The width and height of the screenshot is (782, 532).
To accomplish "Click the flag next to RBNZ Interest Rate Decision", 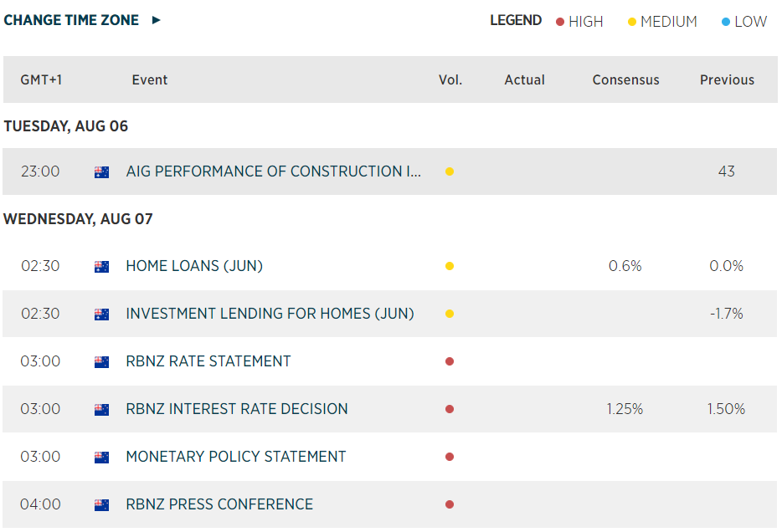I will (102, 410).
